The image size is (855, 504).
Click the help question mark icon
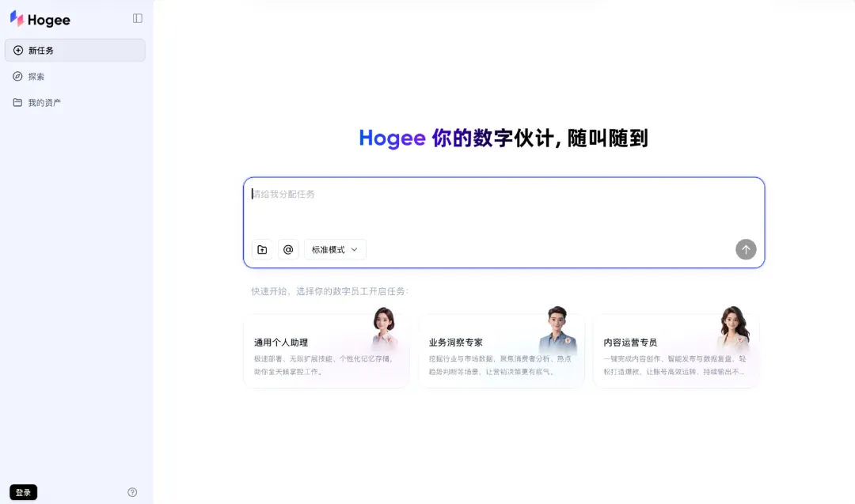click(131, 491)
